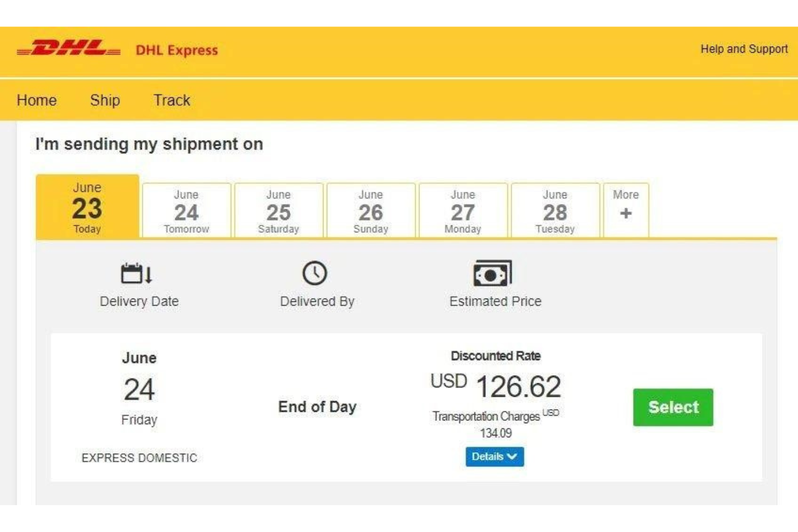Switch shipping date to June 25 Saturday
This screenshot has height=532, width=798.
click(279, 210)
